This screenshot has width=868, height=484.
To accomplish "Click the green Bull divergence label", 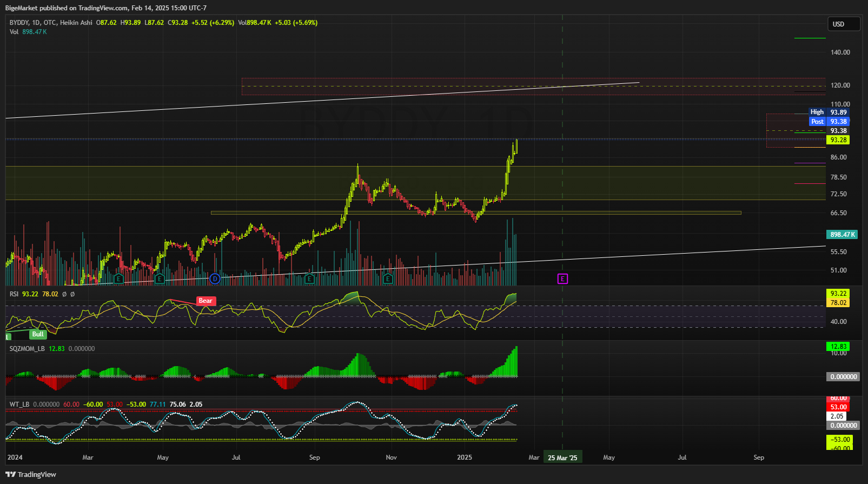I will 38,334.
